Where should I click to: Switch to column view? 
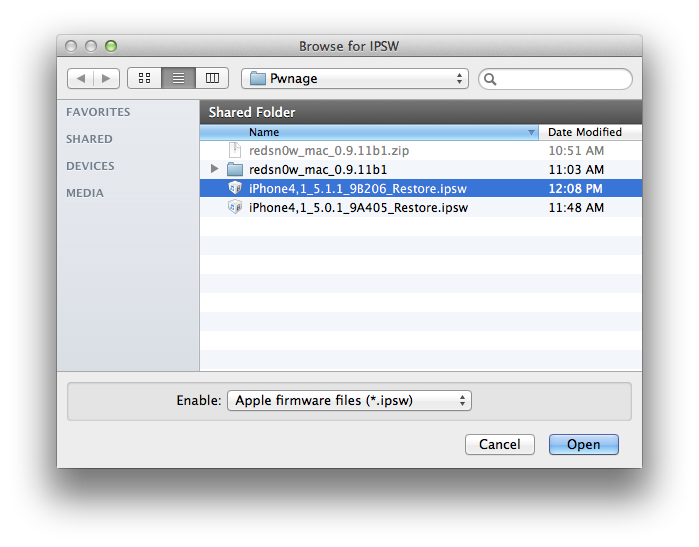point(212,78)
